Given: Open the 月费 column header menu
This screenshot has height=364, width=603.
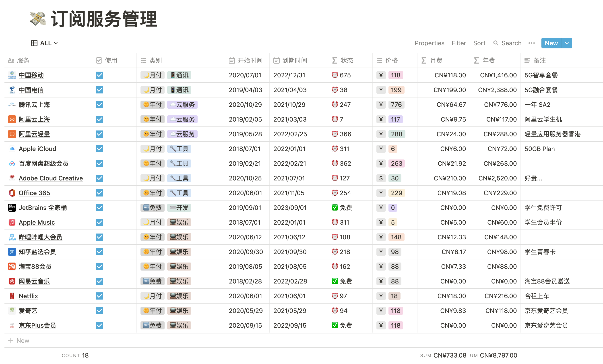Looking at the screenshot, I should [443, 60].
